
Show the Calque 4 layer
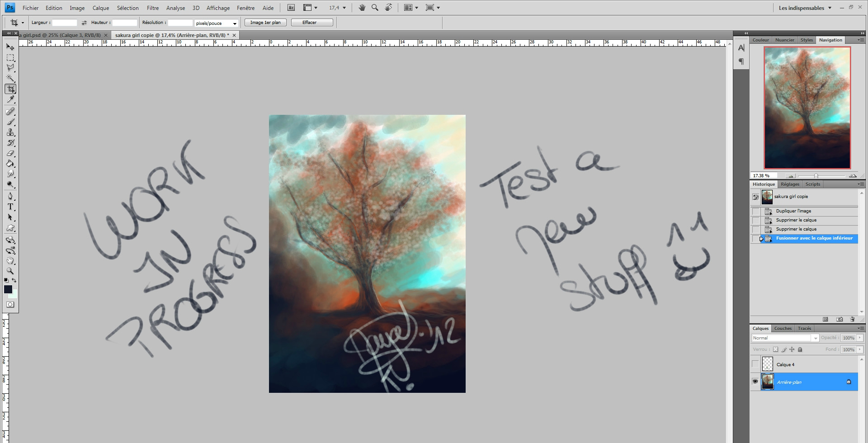(x=755, y=364)
